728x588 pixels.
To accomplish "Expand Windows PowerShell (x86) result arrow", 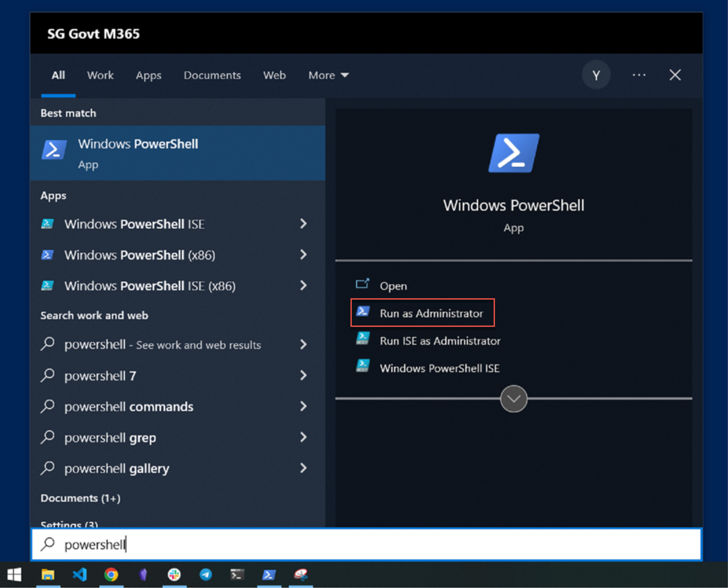I will 303,255.
